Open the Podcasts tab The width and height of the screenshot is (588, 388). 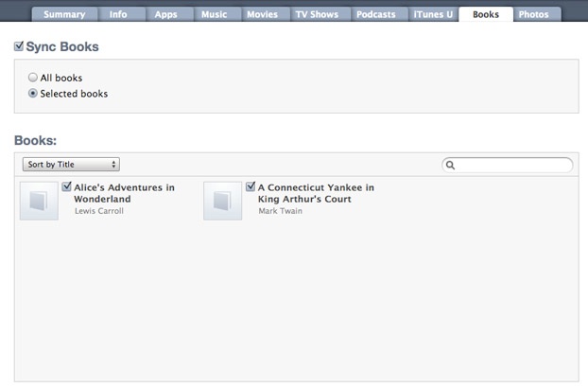point(375,14)
